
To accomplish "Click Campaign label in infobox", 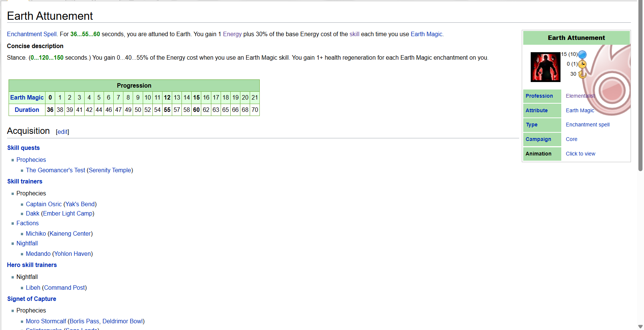I will [x=538, y=139].
